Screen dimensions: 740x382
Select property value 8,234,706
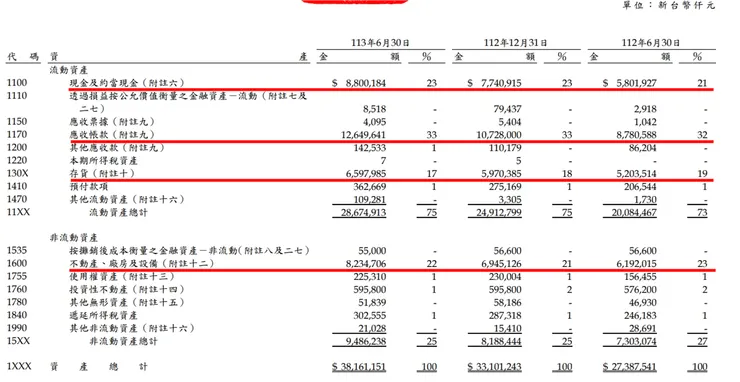(x=366, y=264)
